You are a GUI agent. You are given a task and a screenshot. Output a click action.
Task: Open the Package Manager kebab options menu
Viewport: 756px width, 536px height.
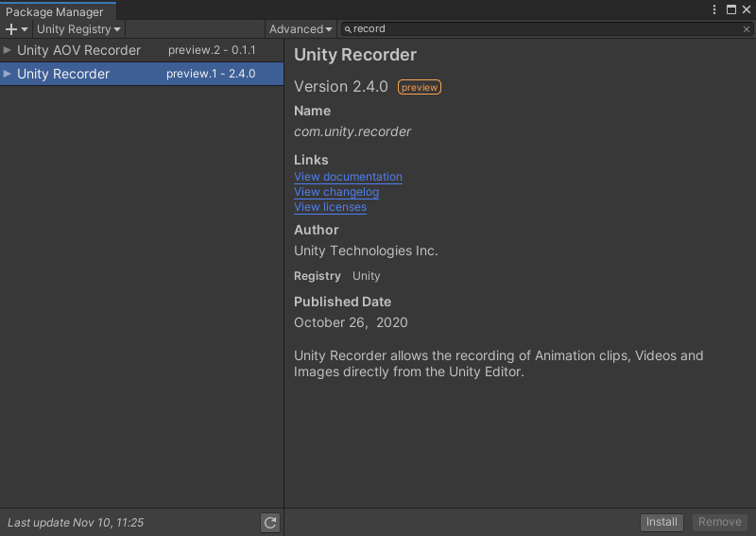(714, 9)
